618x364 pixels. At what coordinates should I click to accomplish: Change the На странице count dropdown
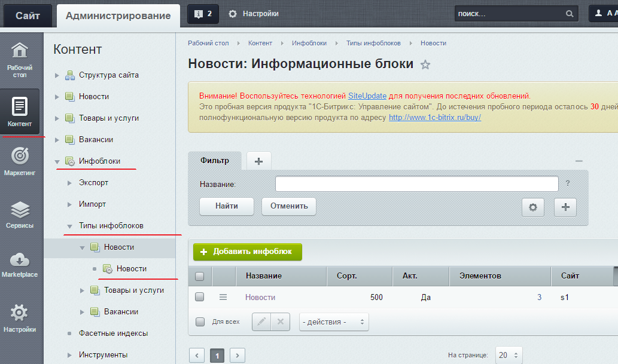pyautogui.click(x=509, y=355)
